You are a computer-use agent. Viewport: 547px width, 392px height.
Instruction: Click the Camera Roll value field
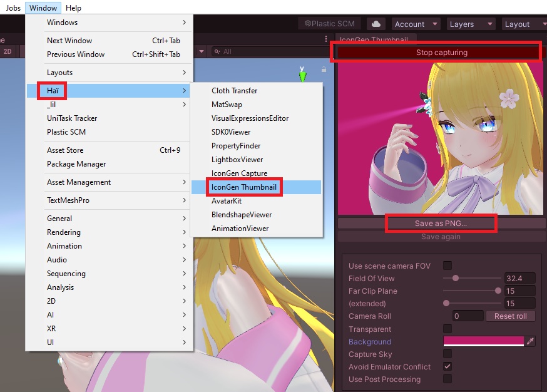click(468, 316)
